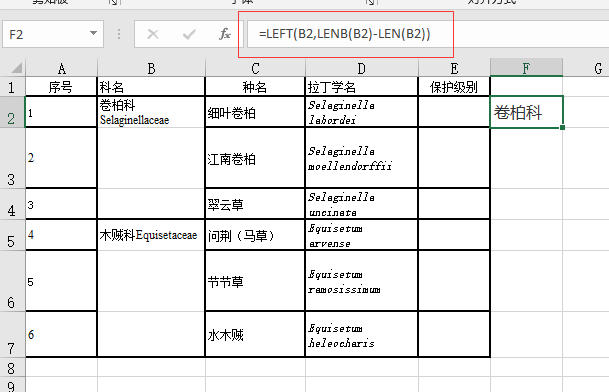
Task: Click the formula bar resize dots handle
Action: point(119,34)
